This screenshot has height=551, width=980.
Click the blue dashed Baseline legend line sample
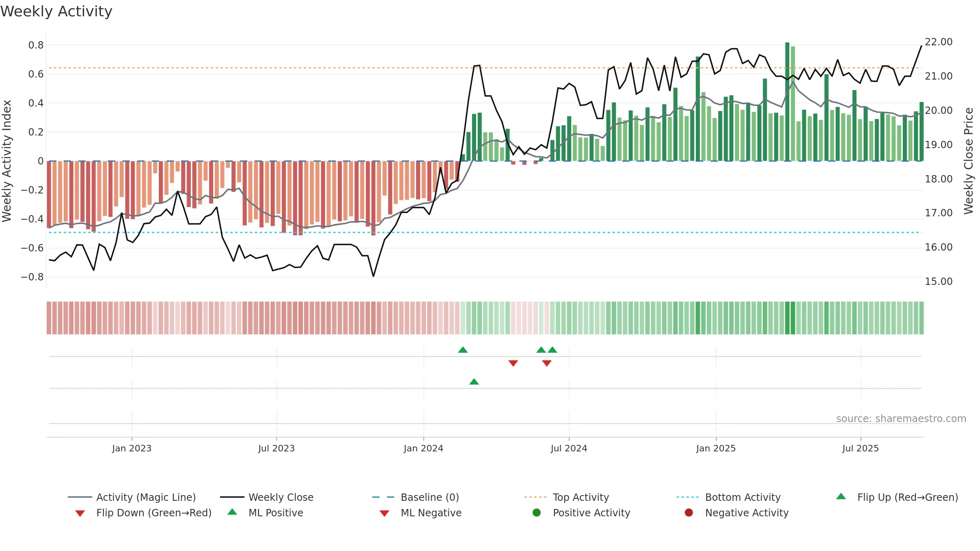(x=383, y=497)
